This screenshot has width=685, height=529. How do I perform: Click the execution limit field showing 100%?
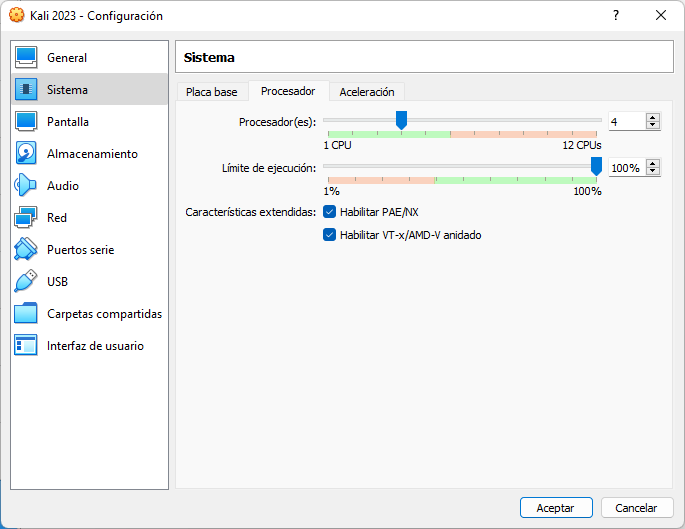[627, 168]
